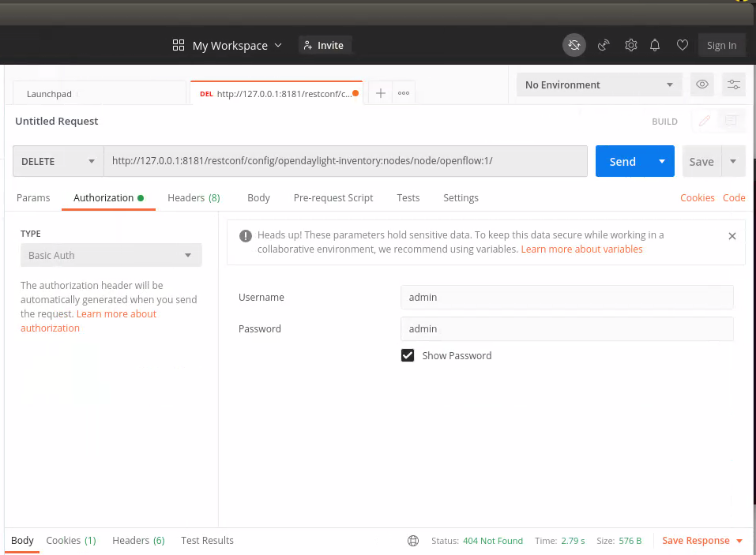Open the capture requests satellite icon

coord(604,45)
